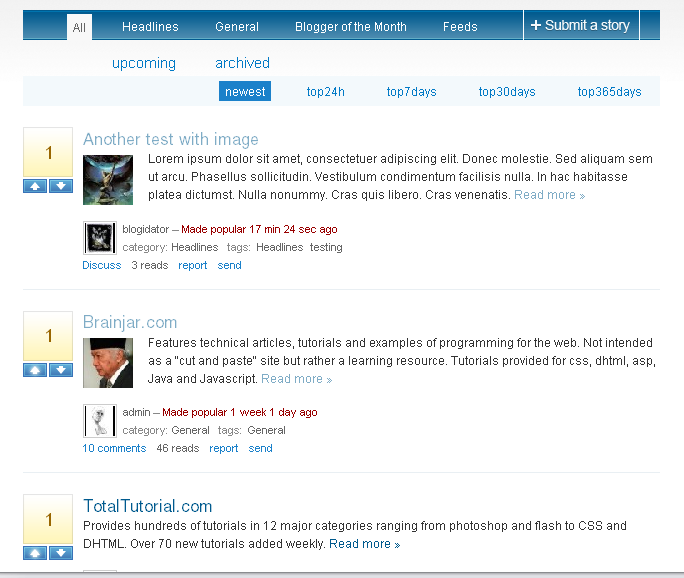Screen dimensions: 684x578
Task: Click the vote count box on TotalTutorial.com
Action: [x=48, y=520]
